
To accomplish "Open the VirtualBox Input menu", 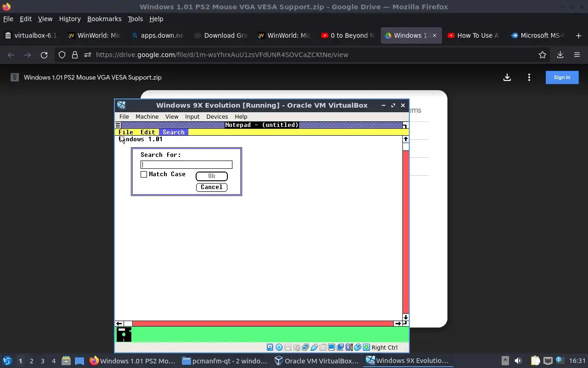I will pyautogui.click(x=192, y=117).
